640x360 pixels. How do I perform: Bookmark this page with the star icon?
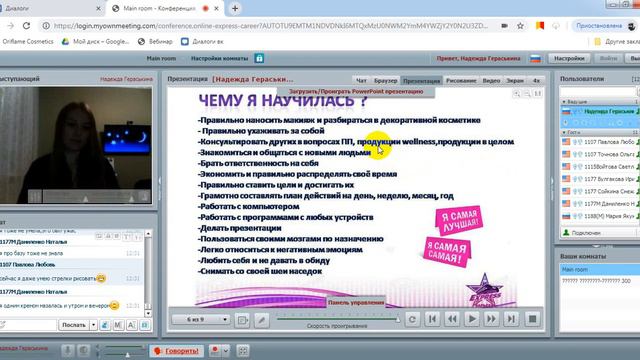coord(520,26)
